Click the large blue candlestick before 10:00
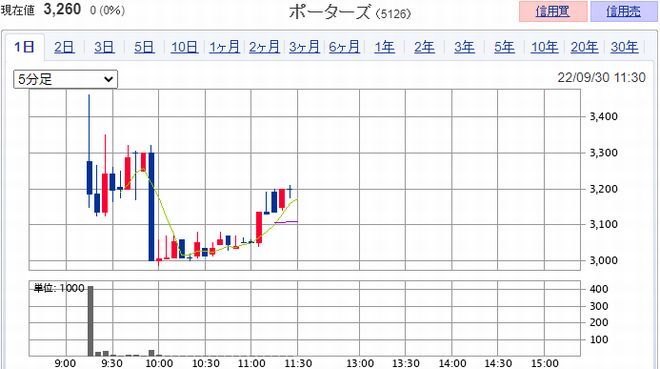 click(x=151, y=207)
